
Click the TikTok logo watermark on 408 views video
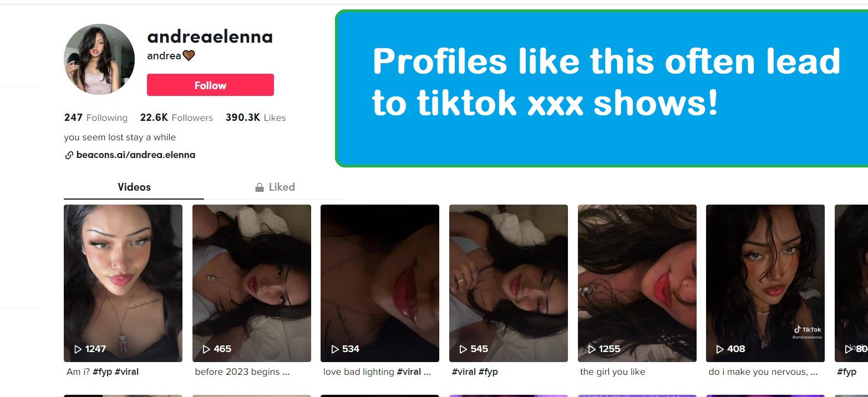click(x=808, y=329)
